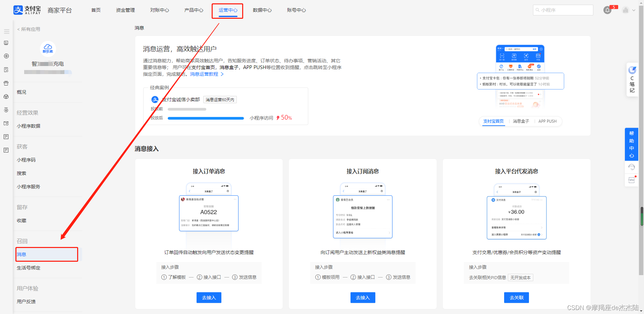The image size is (644, 314).
Task: Open 搜索 in the sidebar
Action: [x=21, y=173]
